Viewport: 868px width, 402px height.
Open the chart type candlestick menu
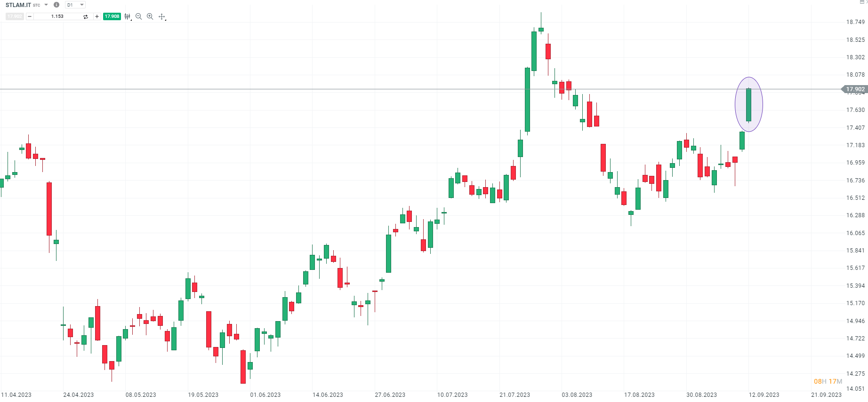(128, 16)
